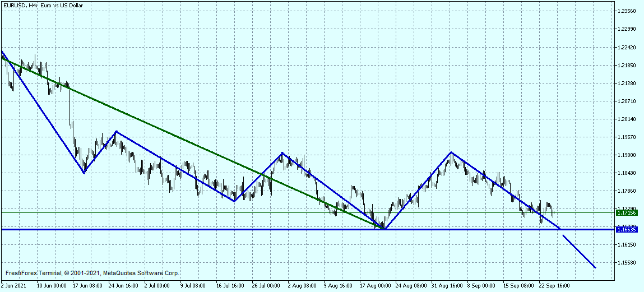Click the 1.20710 price axis label
The width and height of the screenshot is (644, 292).
(x=627, y=101)
